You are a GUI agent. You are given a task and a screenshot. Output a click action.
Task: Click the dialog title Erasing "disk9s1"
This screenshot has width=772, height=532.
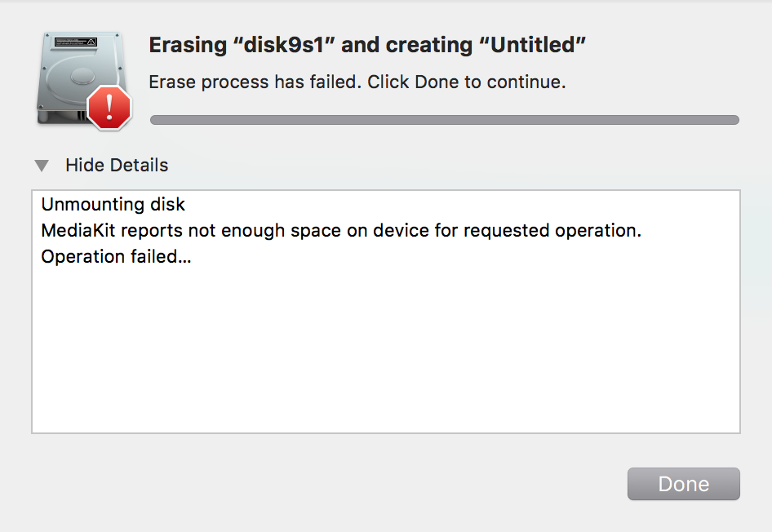(366, 45)
